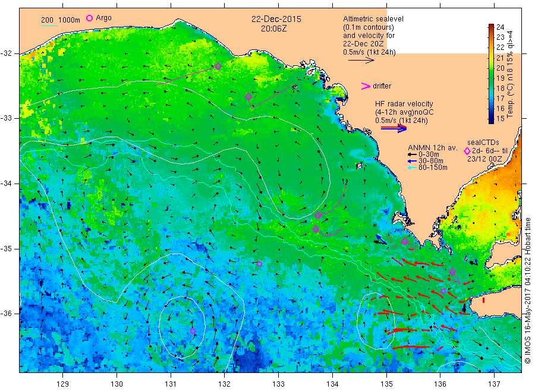This screenshot has height=392, width=535.
Task: Click the 24 degree label on the color bar
Action: (500, 27)
